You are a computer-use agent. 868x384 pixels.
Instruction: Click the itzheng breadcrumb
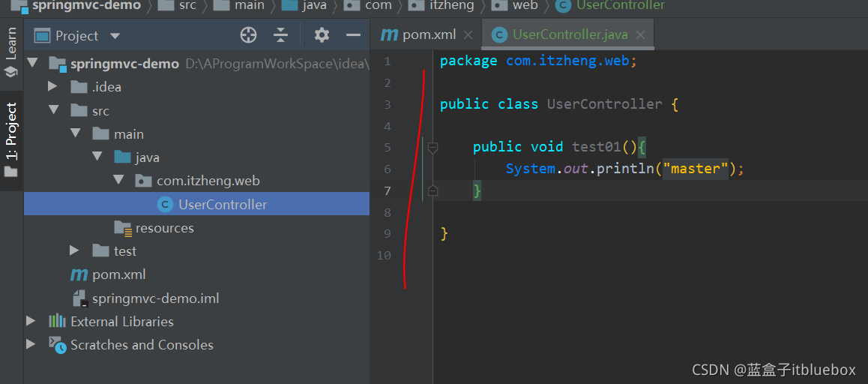pos(452,5)
